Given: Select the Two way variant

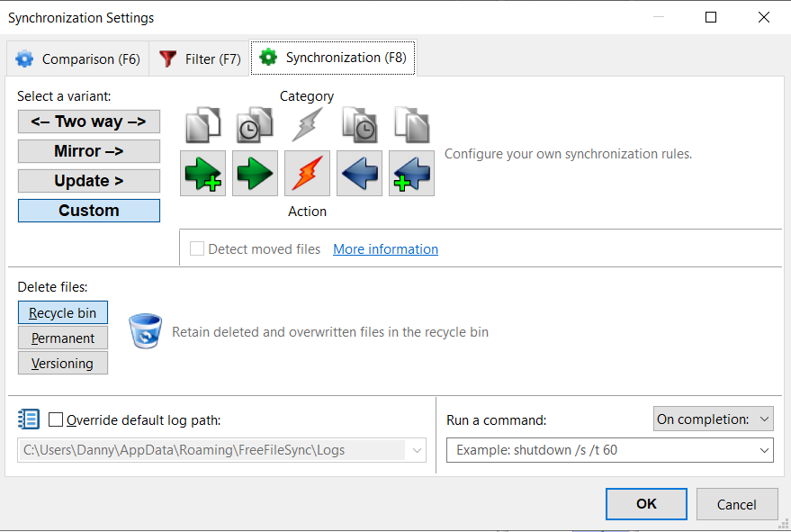Looking at the screenshot, I should tap(89, 122).
